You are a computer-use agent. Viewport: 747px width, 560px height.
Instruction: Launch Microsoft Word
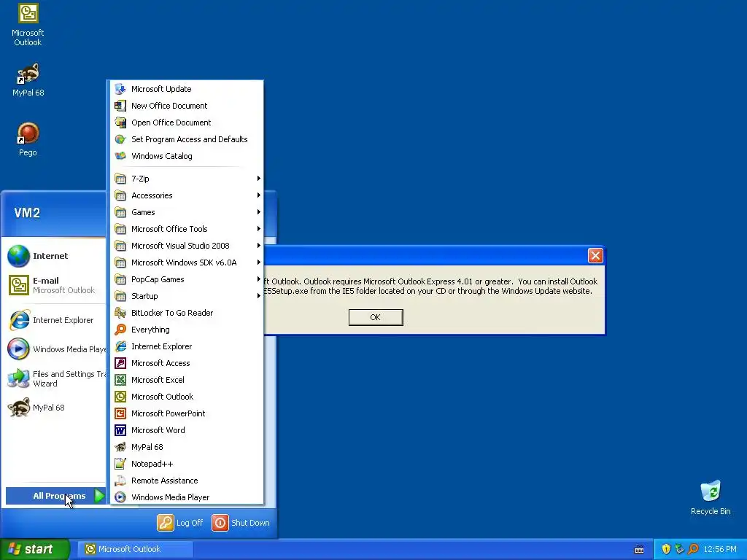186,430
